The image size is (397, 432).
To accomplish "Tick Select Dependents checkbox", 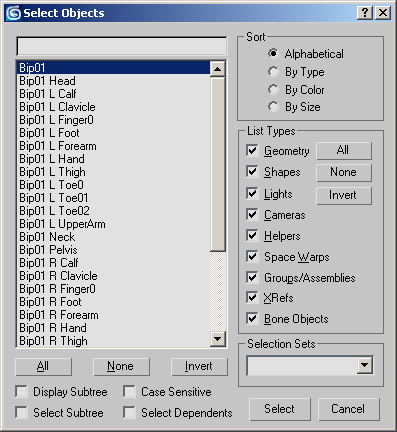I will 129,413.
